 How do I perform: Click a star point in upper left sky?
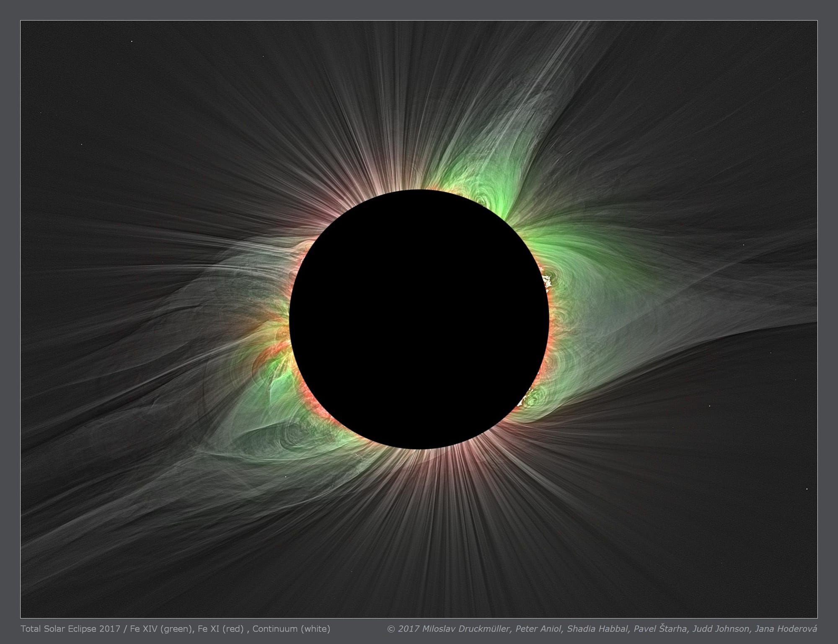point(131,42)
